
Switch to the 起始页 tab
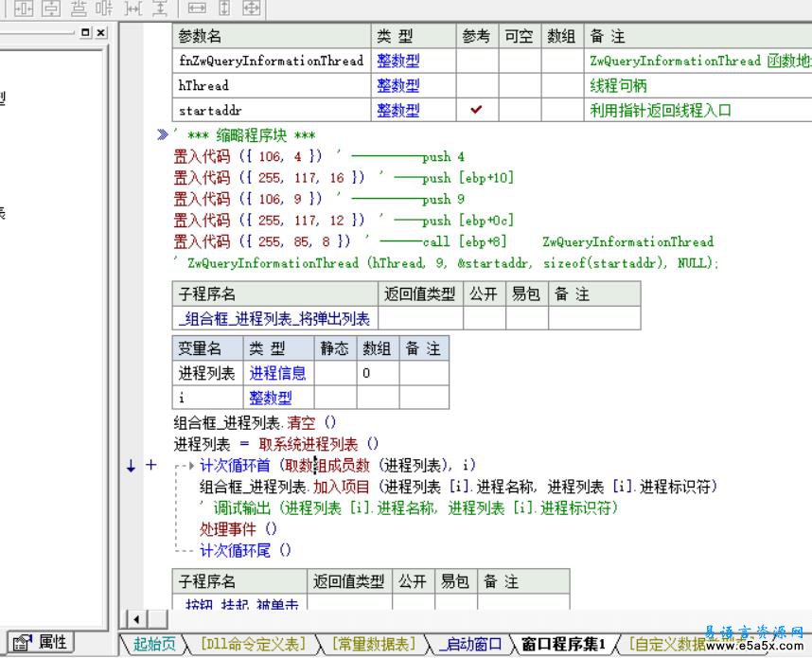(155, 644)
